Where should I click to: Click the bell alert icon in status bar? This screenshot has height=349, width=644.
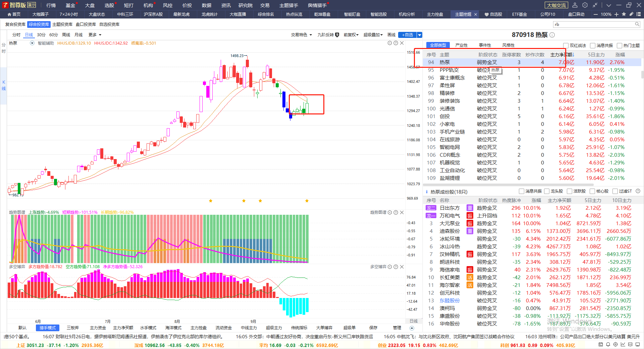pos(608,344)
